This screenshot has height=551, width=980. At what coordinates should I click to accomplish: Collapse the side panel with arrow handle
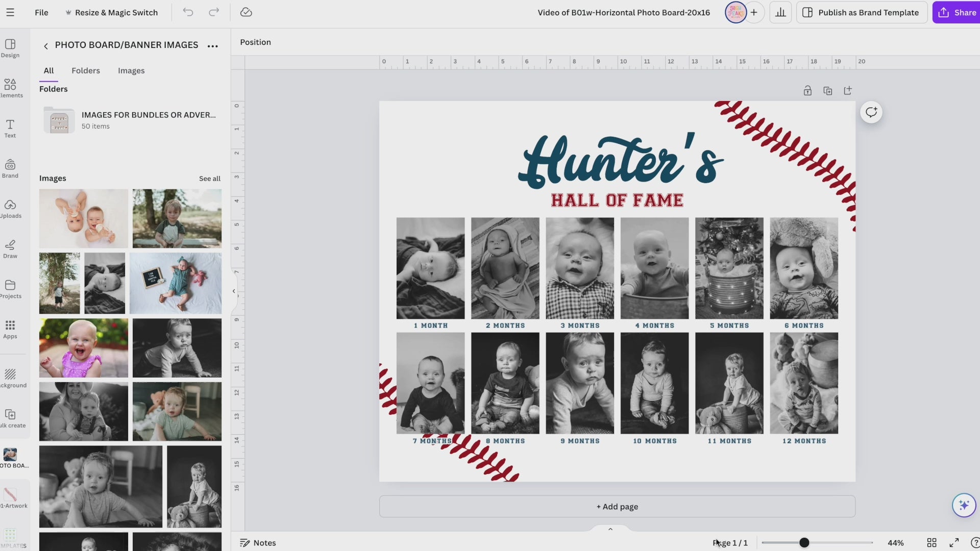point(234,291)
